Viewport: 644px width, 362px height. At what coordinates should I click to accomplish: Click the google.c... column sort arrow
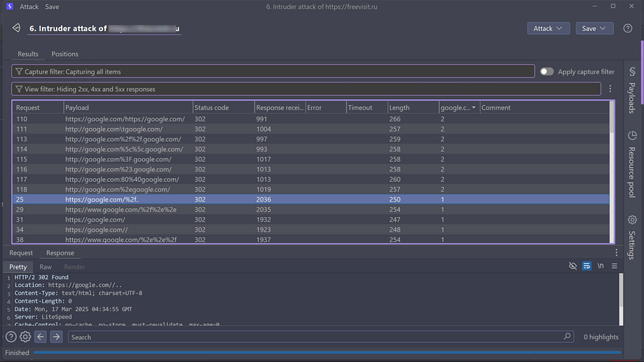473,107
